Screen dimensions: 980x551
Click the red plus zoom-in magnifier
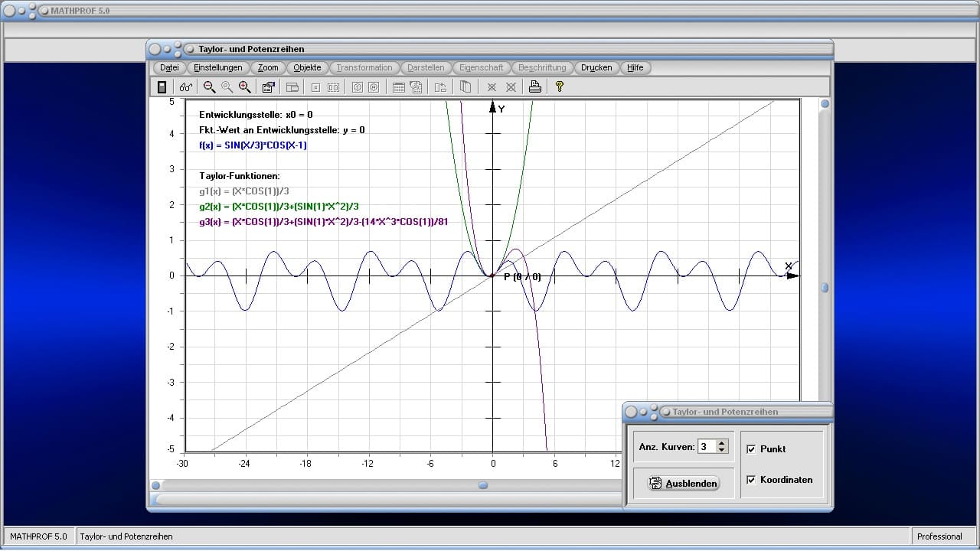coord(245,87)
